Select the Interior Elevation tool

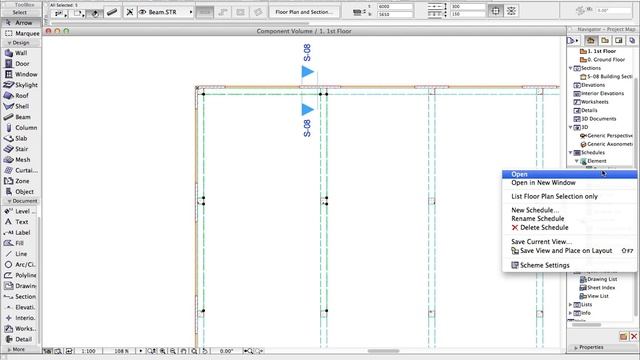pos(20,318)
